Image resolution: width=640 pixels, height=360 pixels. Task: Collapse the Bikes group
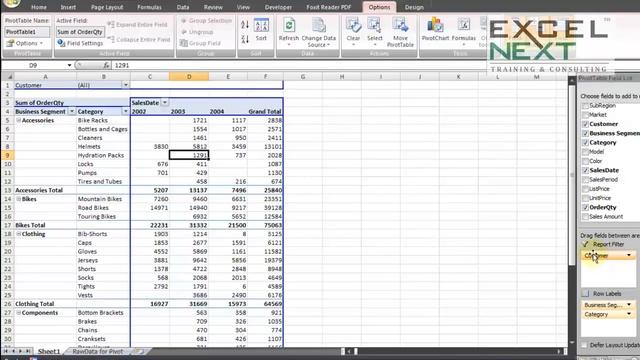pos(18,199)
